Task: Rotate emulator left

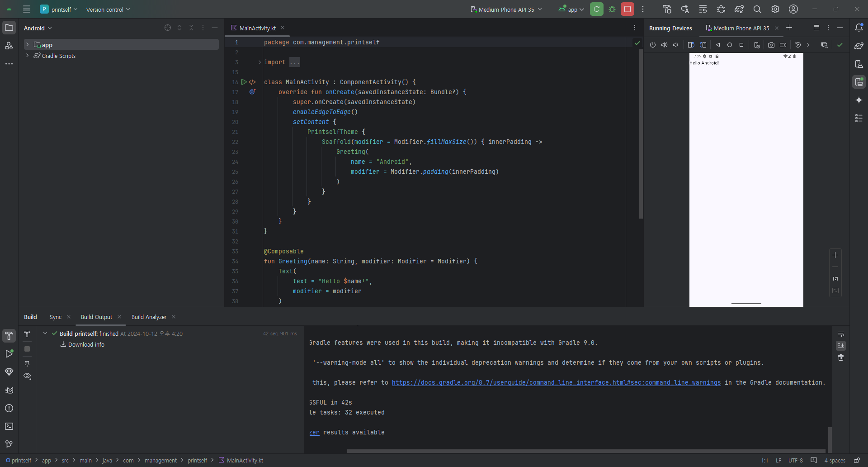Action: (x=691, y=45)
